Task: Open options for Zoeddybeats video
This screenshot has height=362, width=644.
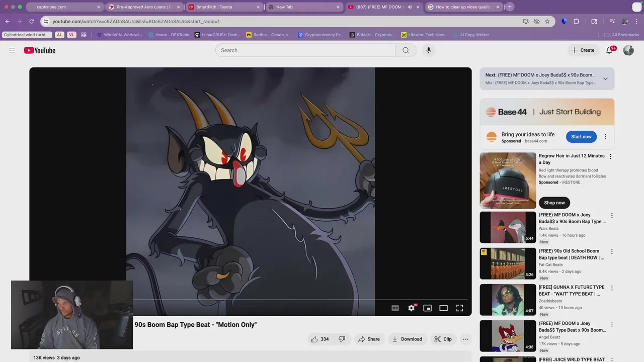Action: click(x=612, y=288)
